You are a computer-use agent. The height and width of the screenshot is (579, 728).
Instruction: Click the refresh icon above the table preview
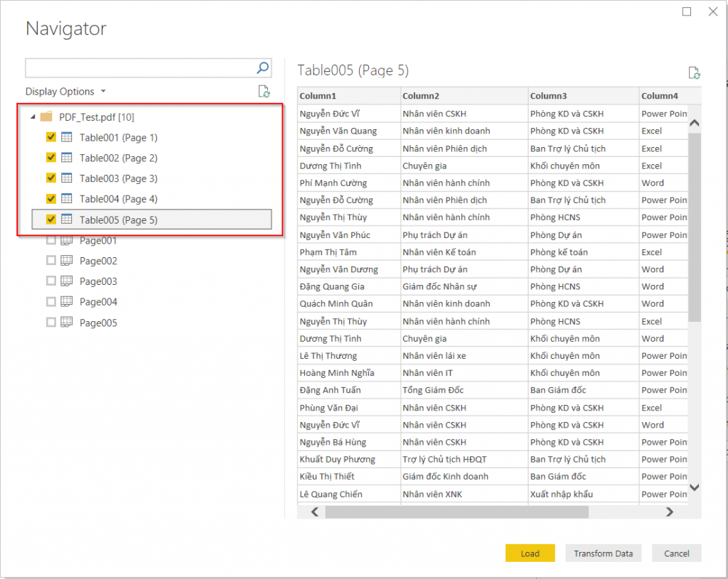tap(694, 72)
